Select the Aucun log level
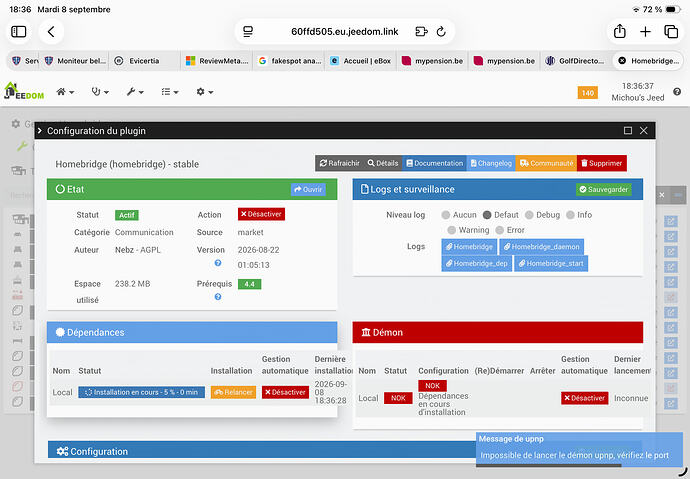The width and height of the screenshot is (690, 479). click(446, 215)
